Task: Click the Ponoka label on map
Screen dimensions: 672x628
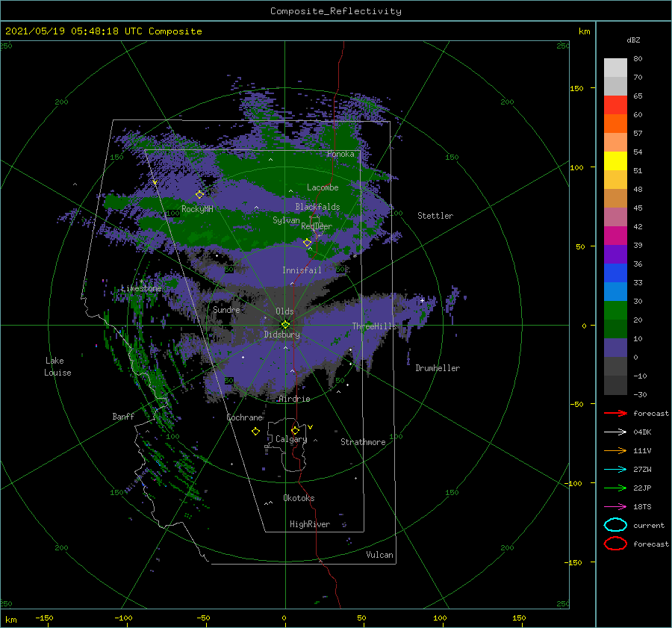Action: tap(340, 154)
